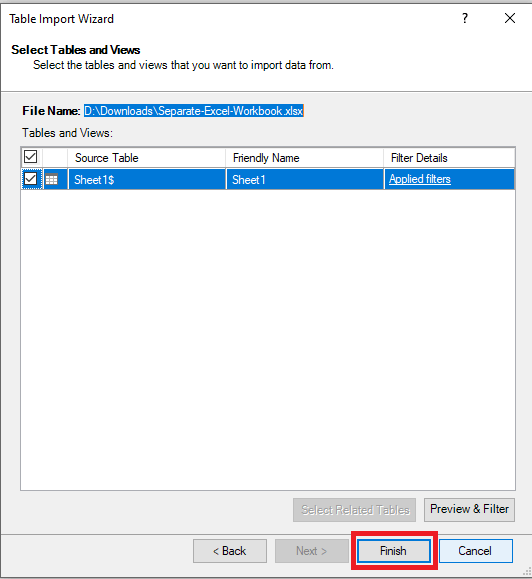Screen dimensions: 532x579
Task: Click Select Related Tables button
Action: (x=354, y=510)
